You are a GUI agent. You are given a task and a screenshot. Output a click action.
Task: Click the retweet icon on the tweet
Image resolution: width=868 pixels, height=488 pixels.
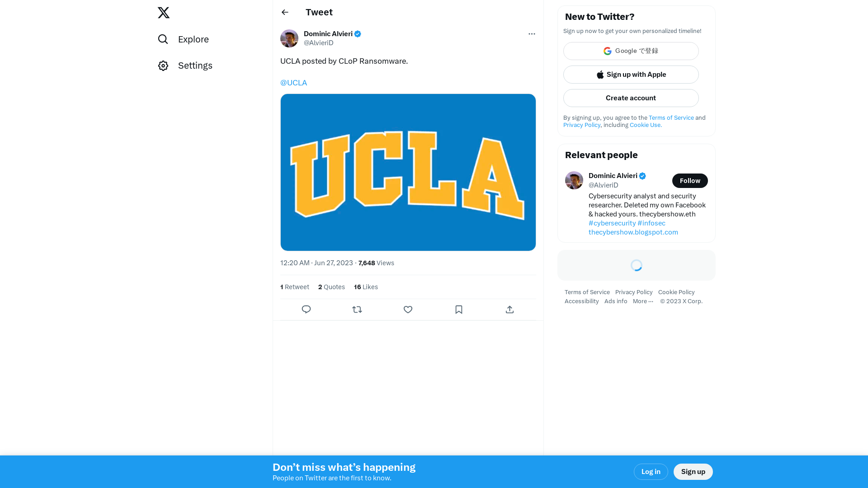[357, 309]
